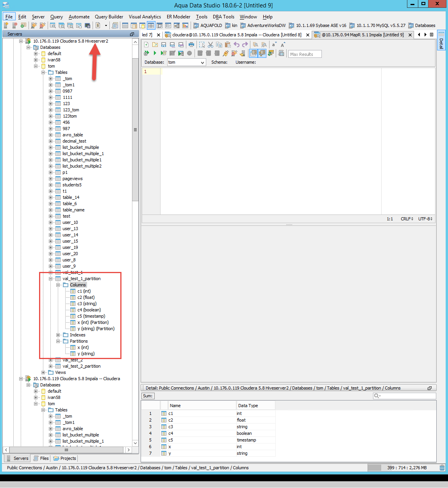The image size is (448, 488).
Task: Open the Database combo box showing tom
Action: point(187,62)
